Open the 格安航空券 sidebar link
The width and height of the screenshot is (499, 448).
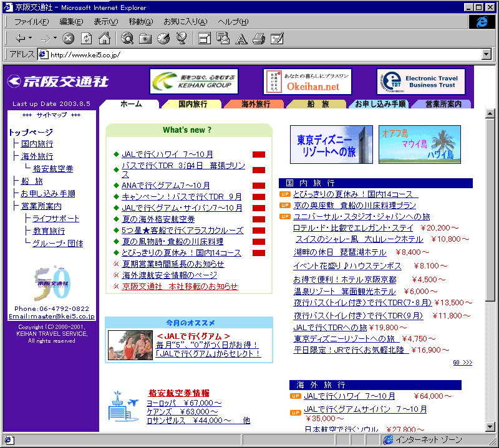(x=53, y=169)
